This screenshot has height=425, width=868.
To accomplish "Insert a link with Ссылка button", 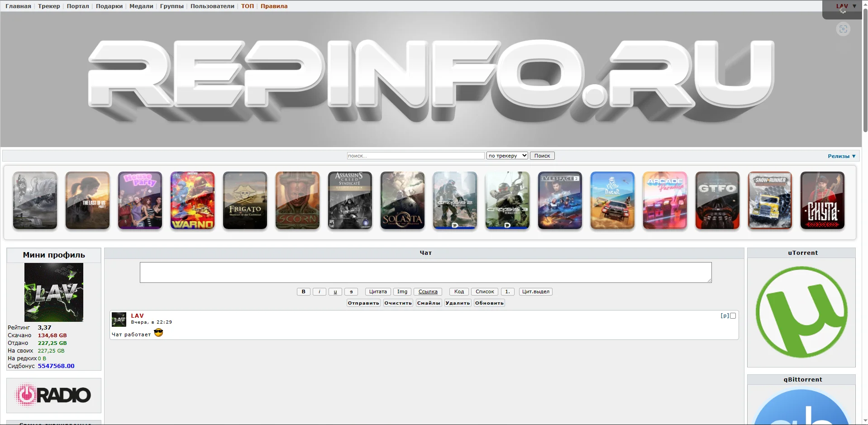I will click(428, 291).
